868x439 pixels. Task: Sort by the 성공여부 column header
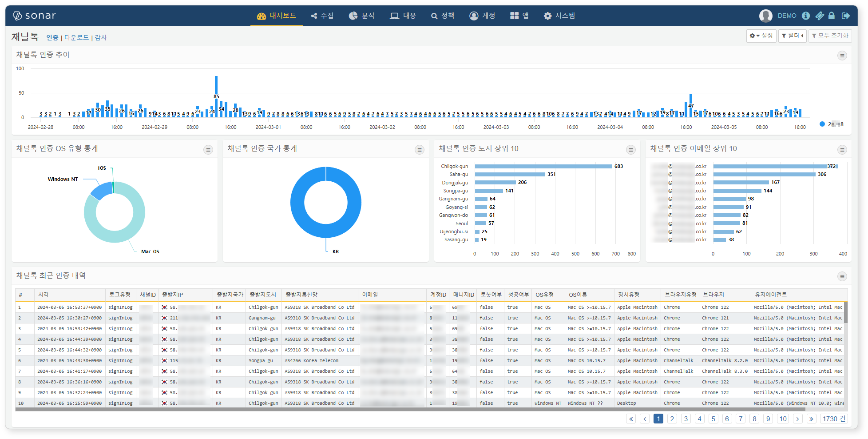point(519,295)
